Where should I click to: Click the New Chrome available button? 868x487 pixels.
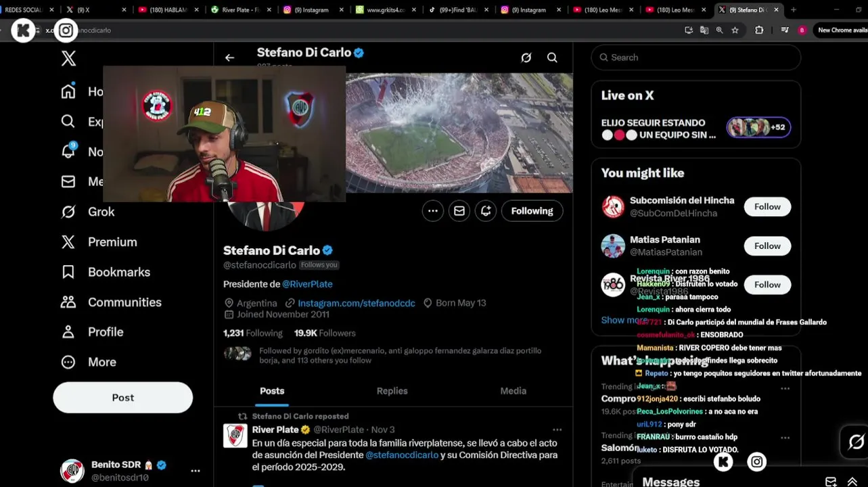841,30
